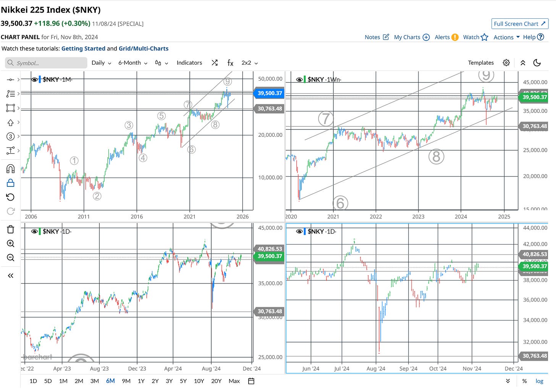Open the 2x2 grid layout dropdown
Image resolution: width=556 pixels, height=392 pixels.
(250, 63)
